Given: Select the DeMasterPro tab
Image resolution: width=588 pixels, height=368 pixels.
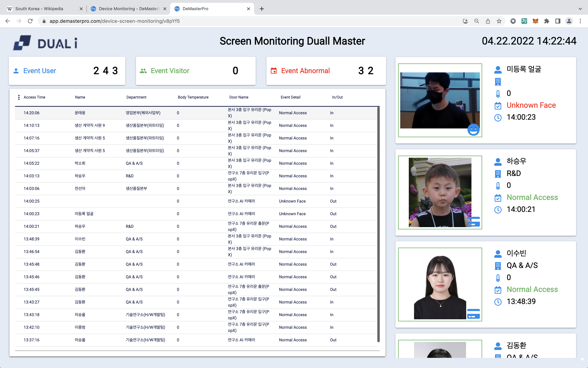Looking at the screenshot, I should point(212,9).
